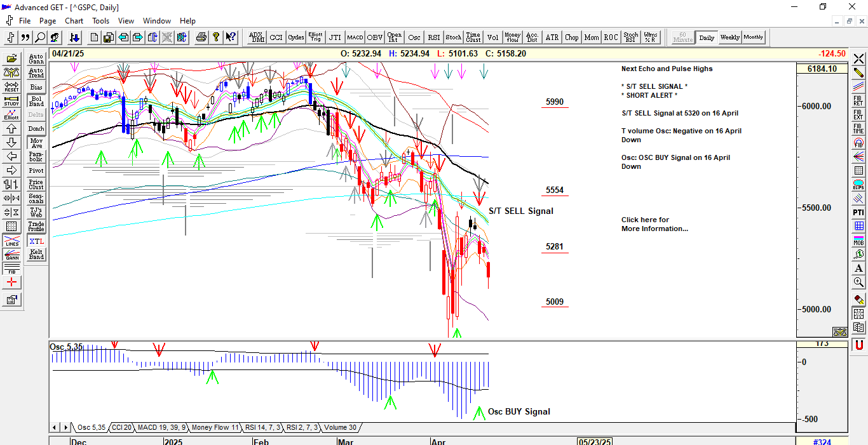Click the FIB RET icon on right toolbar
Screen dimensions: 868x445
tap(858, 100)
